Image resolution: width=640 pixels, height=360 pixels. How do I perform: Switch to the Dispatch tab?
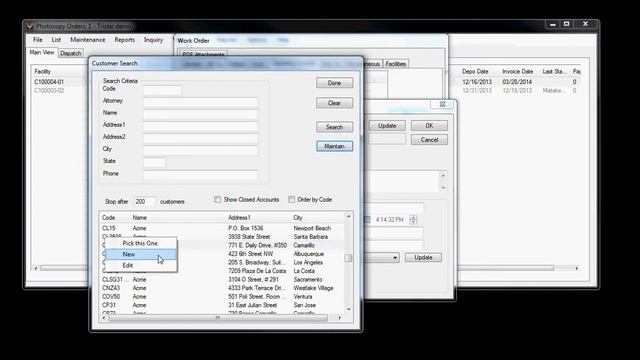(x=70, y=53)
